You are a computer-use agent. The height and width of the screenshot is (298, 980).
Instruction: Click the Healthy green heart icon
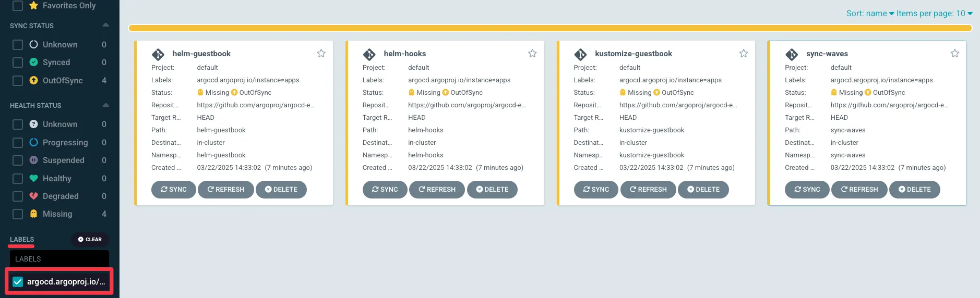click(x=33, y=178)
